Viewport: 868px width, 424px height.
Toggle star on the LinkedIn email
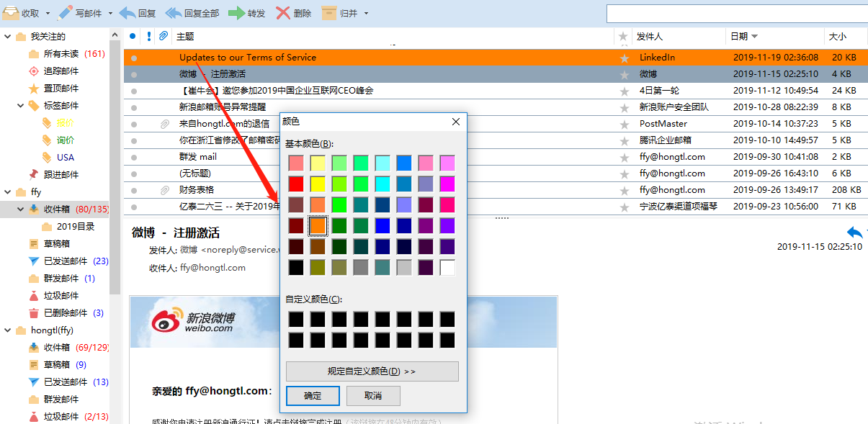pos(624,58)
